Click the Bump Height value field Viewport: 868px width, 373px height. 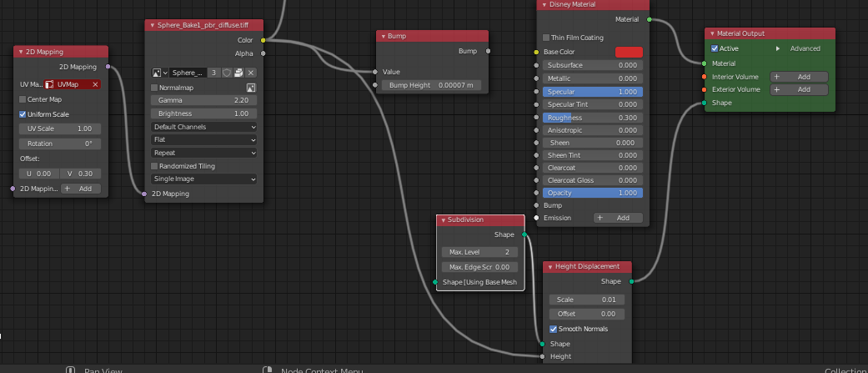click(x=432, y=85)
